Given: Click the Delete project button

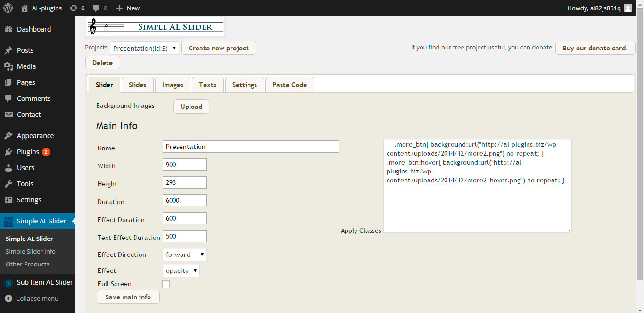Looking at the screenshot, I should 102,63.
